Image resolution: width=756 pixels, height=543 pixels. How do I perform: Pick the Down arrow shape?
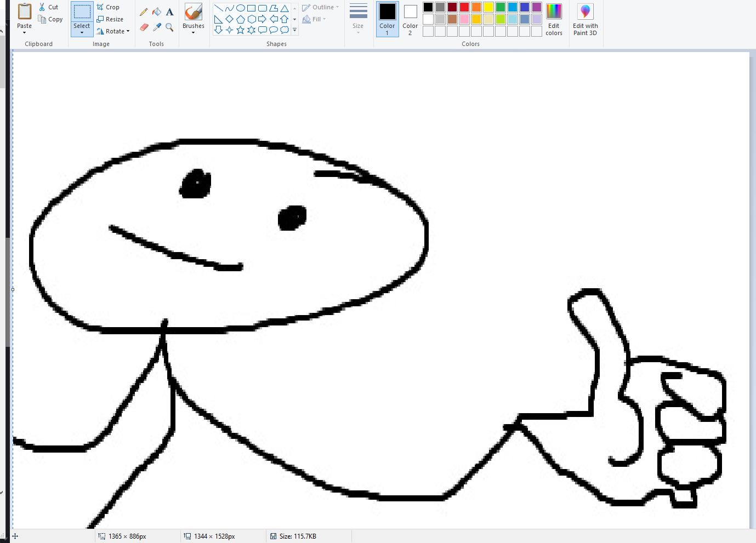219,30
